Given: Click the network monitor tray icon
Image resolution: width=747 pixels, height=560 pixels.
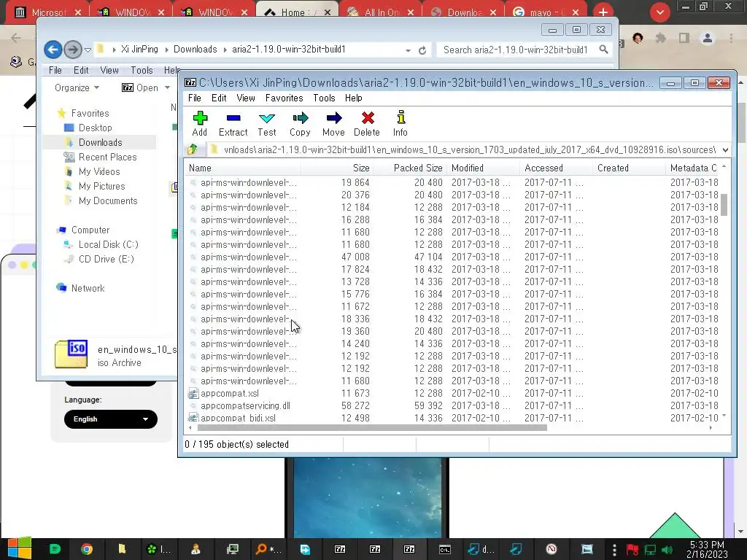Looking at the screenshot, I should [x=650, y=550].
